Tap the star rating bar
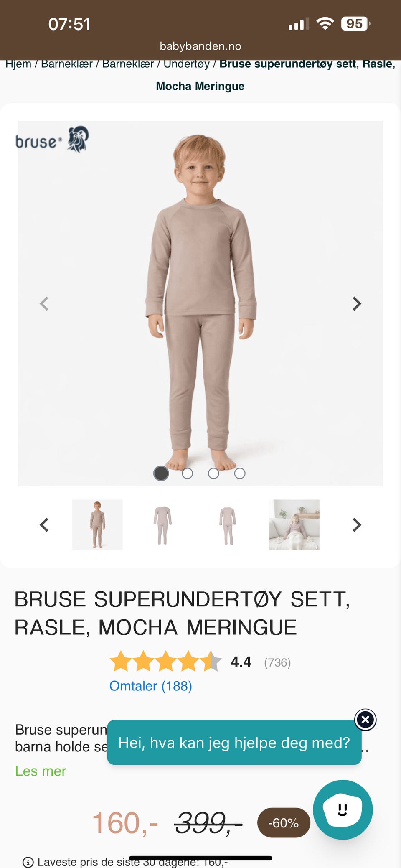Viewport: 401px width, 868px height. tap(165, 661)
